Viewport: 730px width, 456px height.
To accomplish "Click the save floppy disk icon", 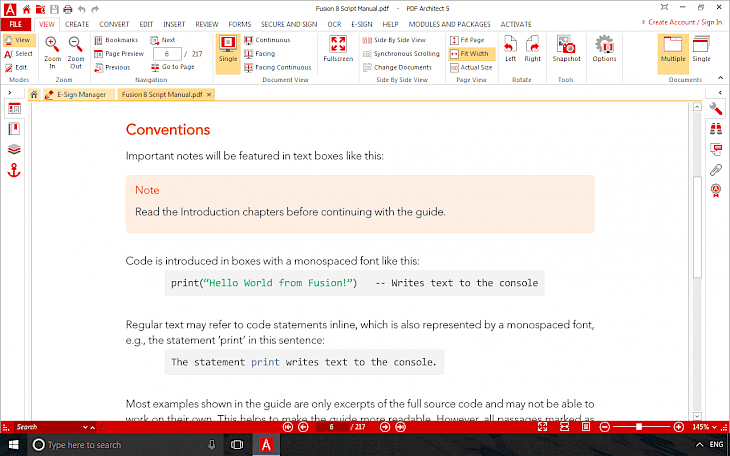I will tap(54, 9).
